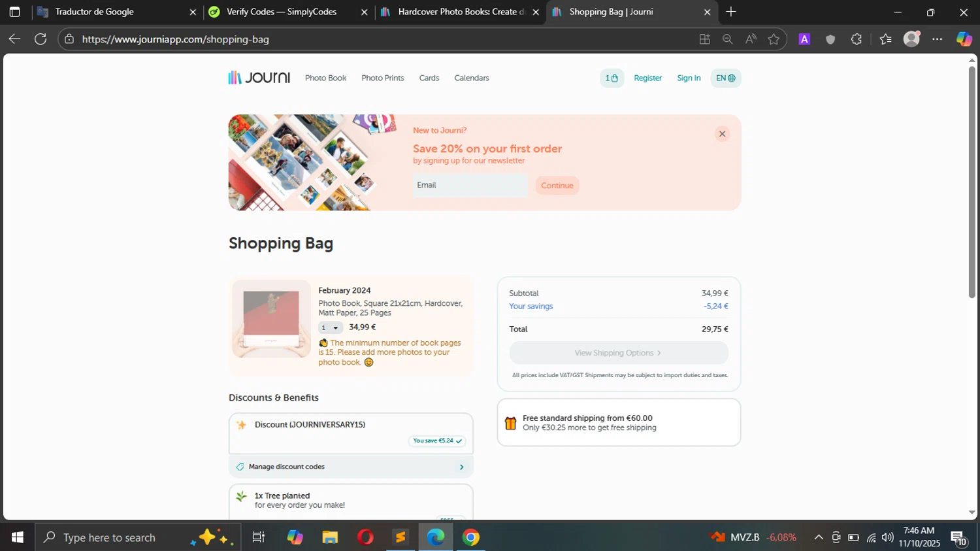Viewport: 980px width, 551px height.
Task: Click the purple A extension icon
Action: coord(804,39)
